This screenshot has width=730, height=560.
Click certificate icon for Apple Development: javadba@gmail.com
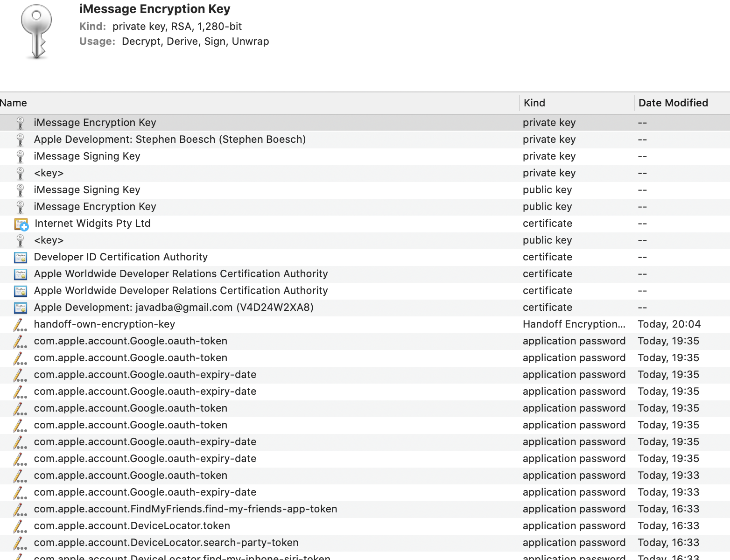tap(20, 308)
